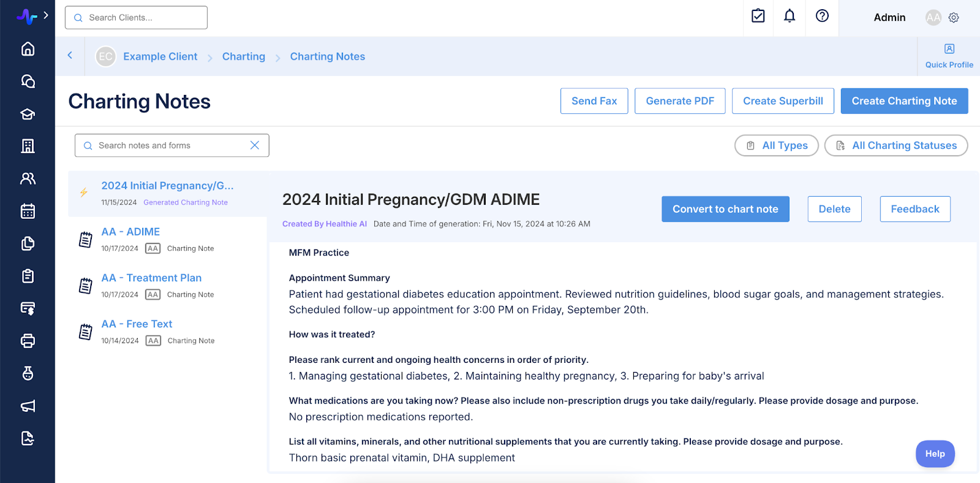Open the Home icon in sidebar
The image size is (980, 483).
pos(28,49)
